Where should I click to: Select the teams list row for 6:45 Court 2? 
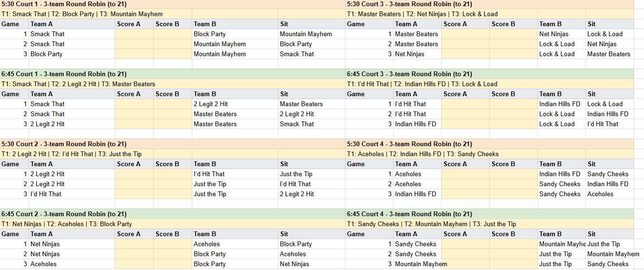click(x=173, y=224)
